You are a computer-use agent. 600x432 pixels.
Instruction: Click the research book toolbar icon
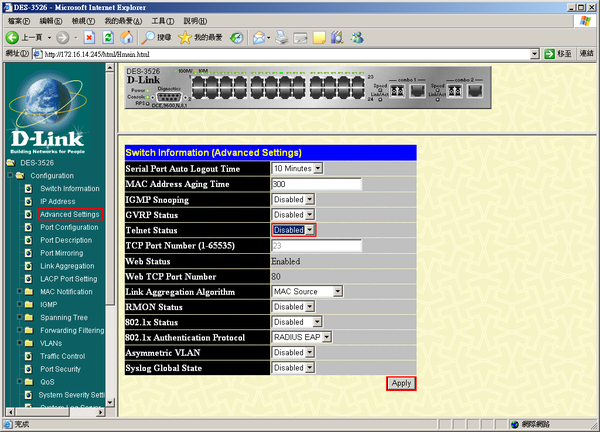tap(337, 37)
